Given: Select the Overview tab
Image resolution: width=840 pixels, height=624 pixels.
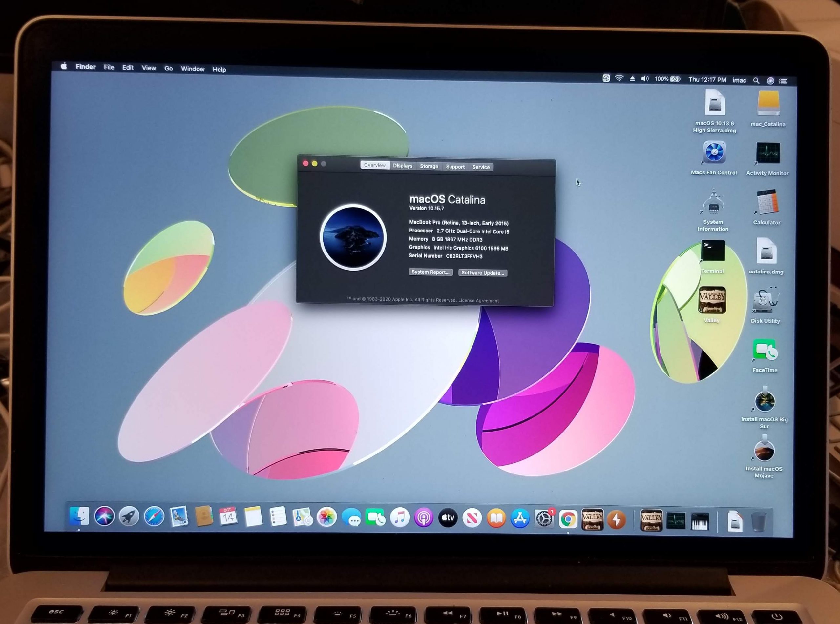Looking at the screenshot, I should (x=375, y=165).
